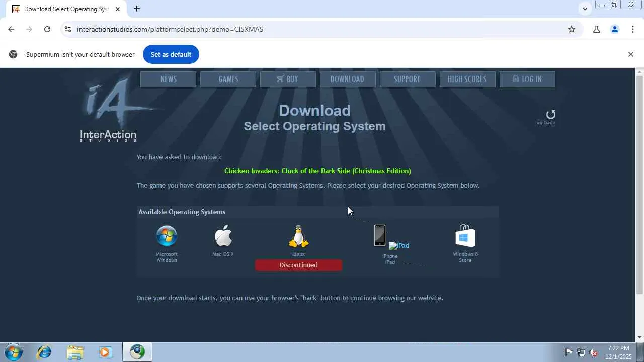Image resolution: width=644 pixels, height=362 pixels.
Task: Select the Microsoft Windows download icon
Action: pos(167,236)
